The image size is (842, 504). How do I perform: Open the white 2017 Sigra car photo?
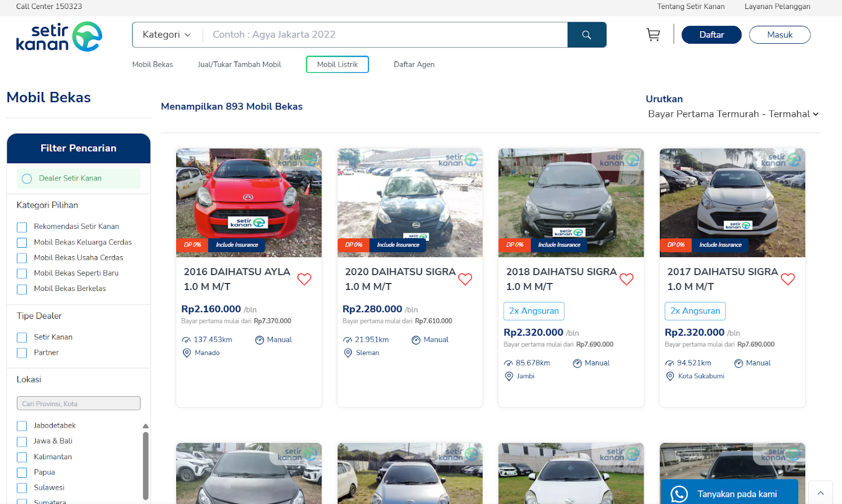pos(733,203)
